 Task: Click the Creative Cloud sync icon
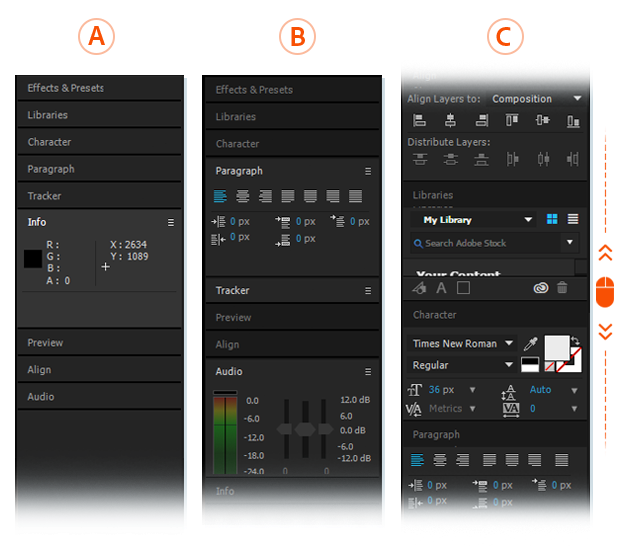(x=541, y=288)
